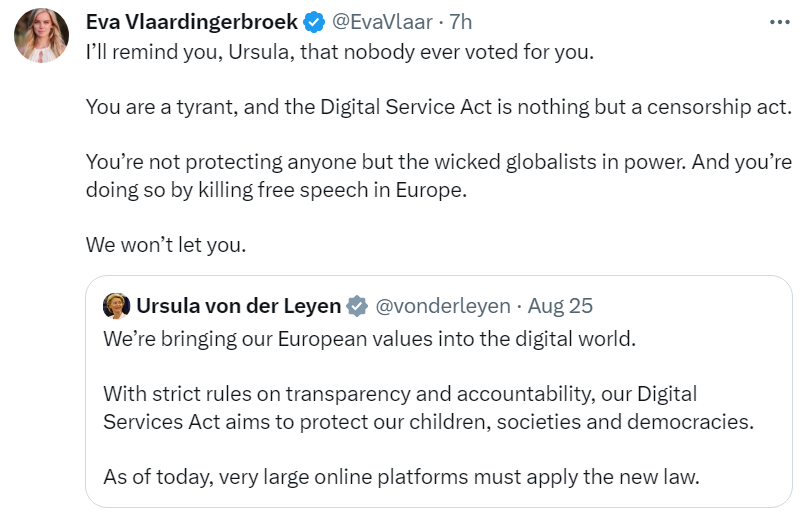This screenshot has width=805, height=515.
Task: Click the grey verified badge beside Ursula's name
Action: click(357, 306)
